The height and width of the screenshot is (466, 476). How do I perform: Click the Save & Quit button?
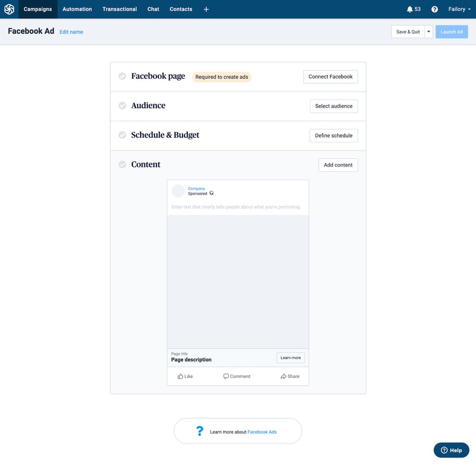point(408,32)
